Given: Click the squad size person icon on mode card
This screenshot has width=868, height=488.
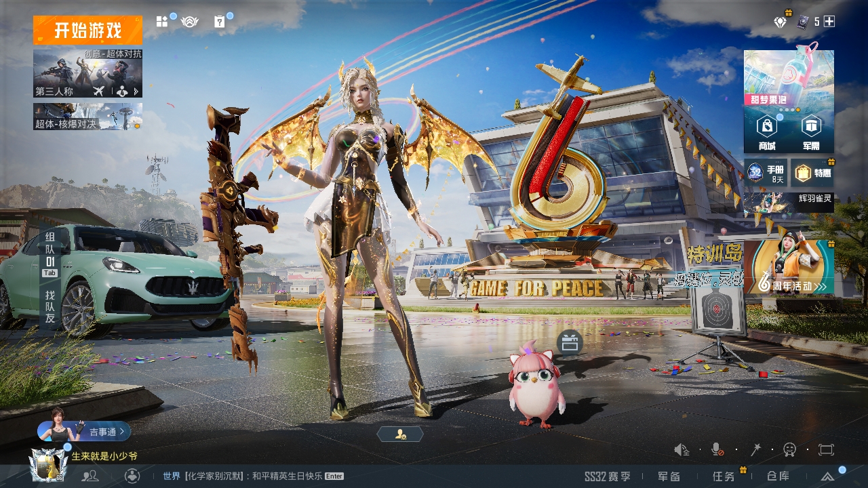Looking at the screenshot, I should (122, 91).
